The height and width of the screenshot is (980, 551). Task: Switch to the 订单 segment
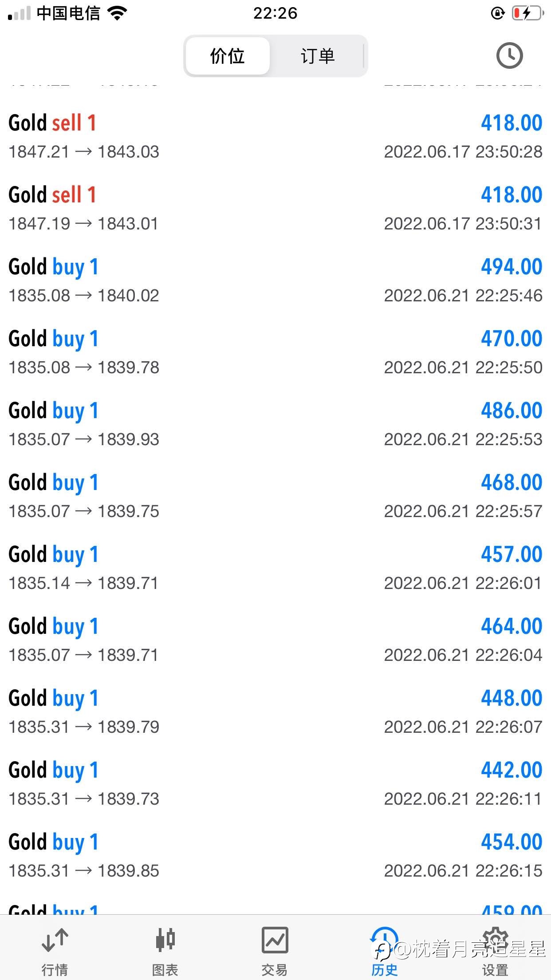tap(317, 56)
